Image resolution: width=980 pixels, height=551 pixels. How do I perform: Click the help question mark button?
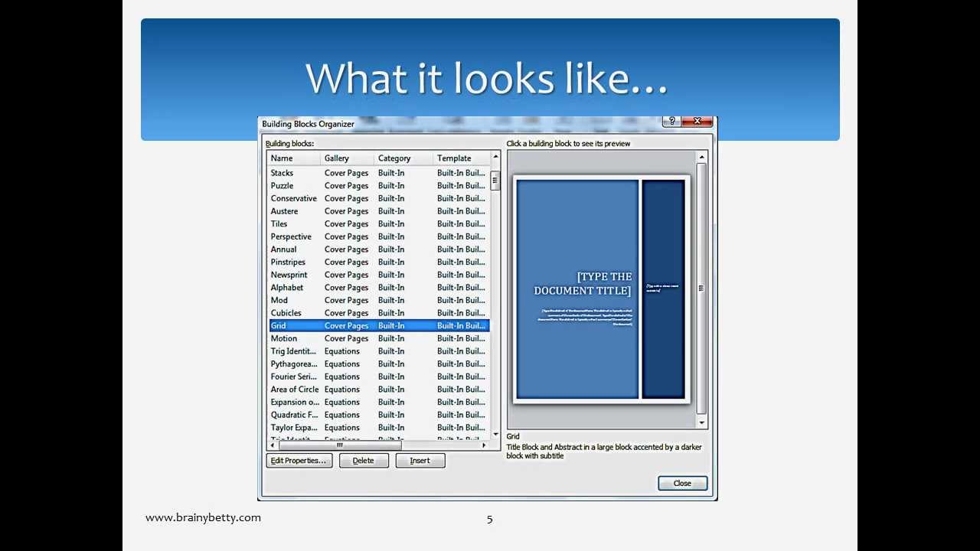[671, 122]
